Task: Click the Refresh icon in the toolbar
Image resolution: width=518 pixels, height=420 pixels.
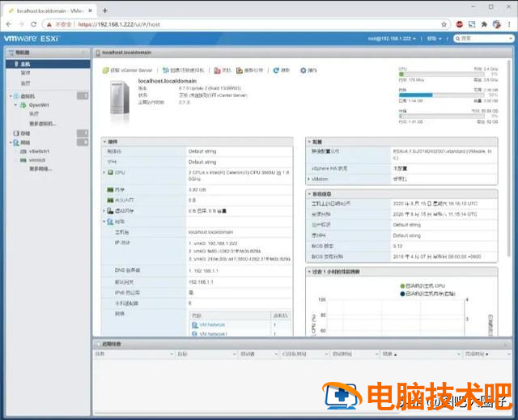Action: pos(276,70)
